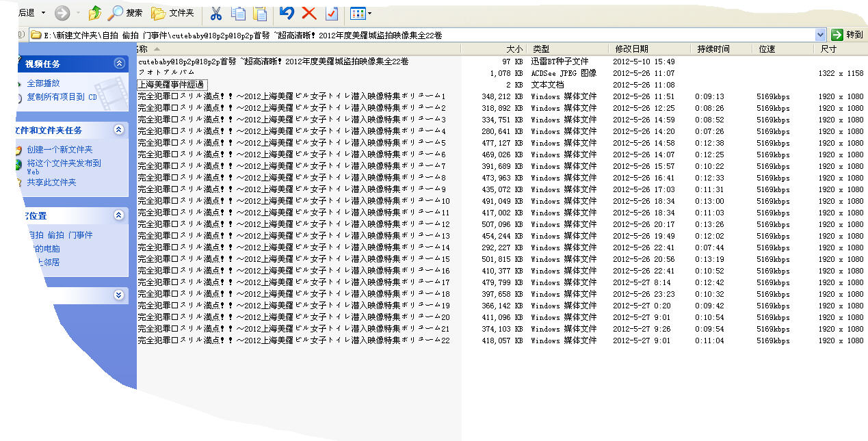
Task: Click the Copy icon in toolbar
Action: coord(238,13)
